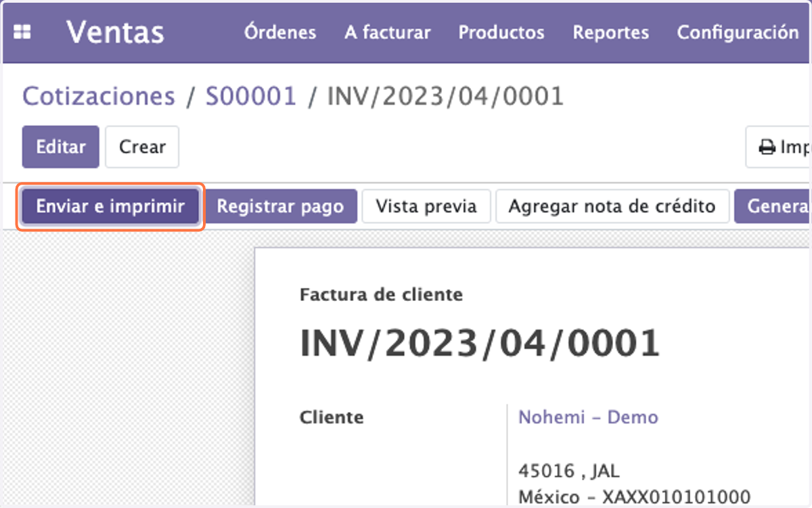812x508 pixels.
Task: Click the Cliente field label
Action: [x=332, y=417]
